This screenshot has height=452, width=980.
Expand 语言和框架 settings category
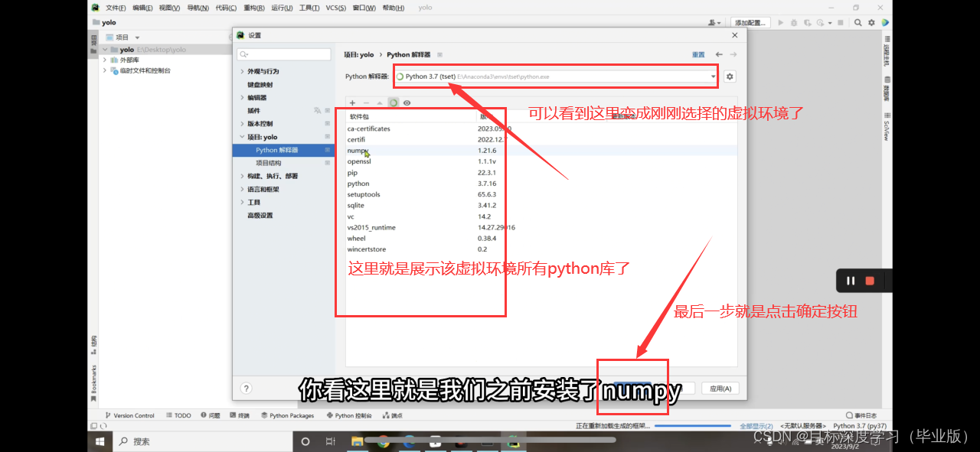pos(242,189)
